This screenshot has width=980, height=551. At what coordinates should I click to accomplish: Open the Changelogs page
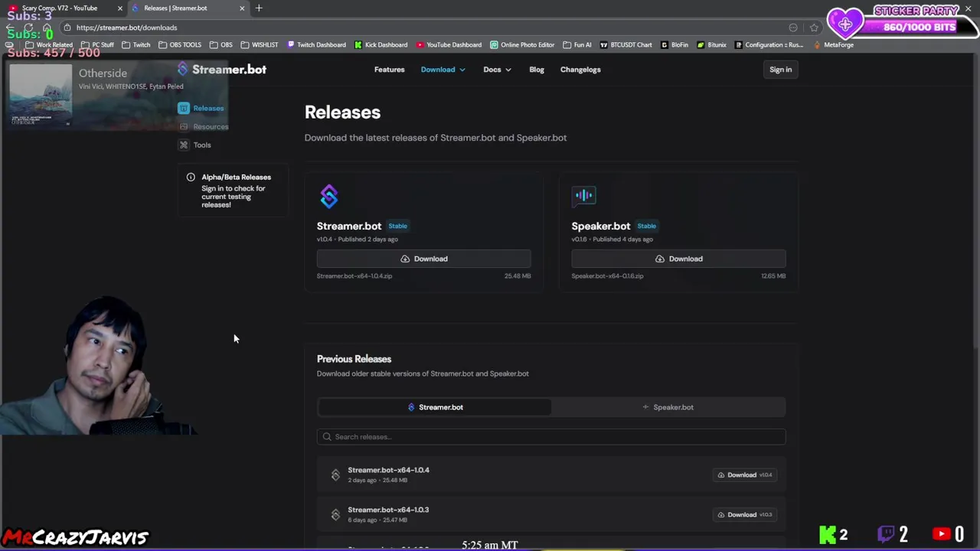tap(580, 70)
